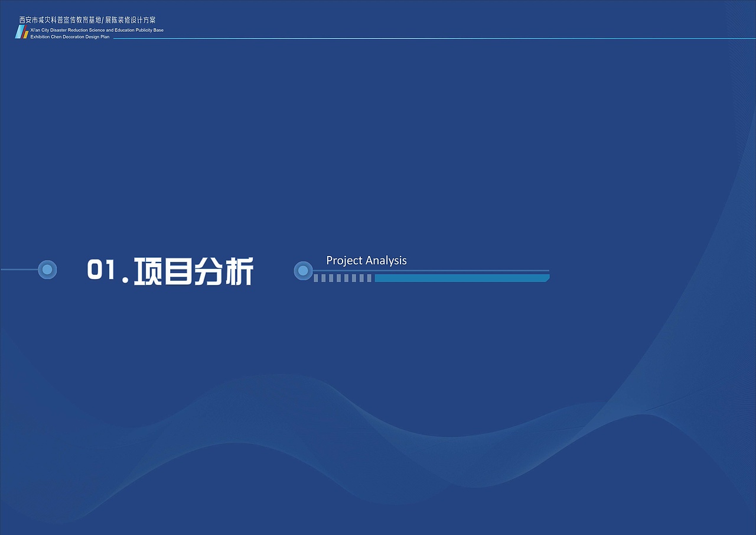This screenshot has width=756, height=535.
Task: Select the blue circular node beside the section title
Action: (47, 270)
